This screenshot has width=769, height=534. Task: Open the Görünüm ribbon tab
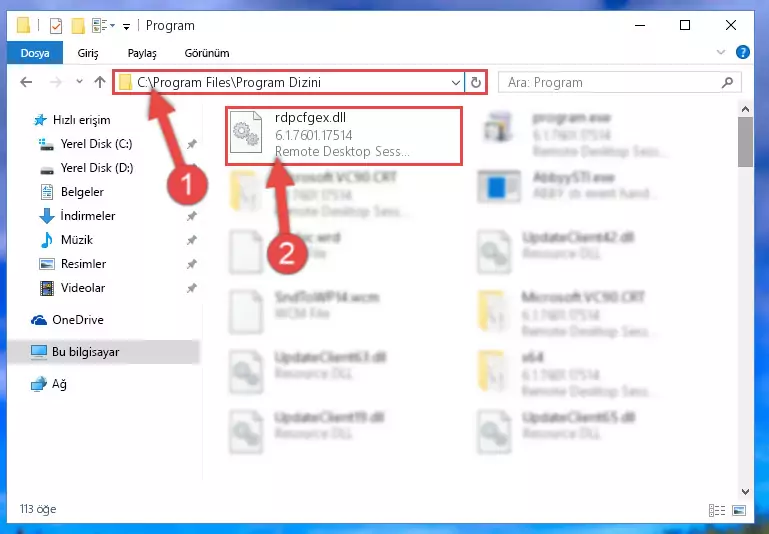[206, 53]
